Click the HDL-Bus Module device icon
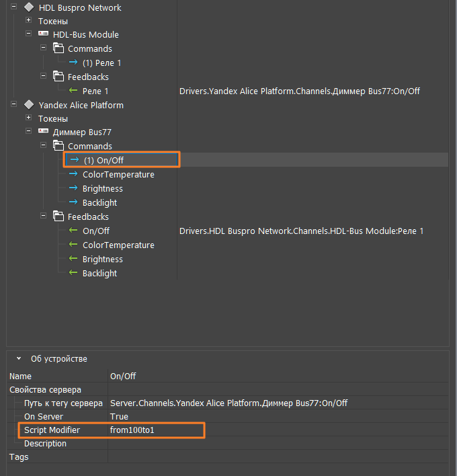 point(43,34)
